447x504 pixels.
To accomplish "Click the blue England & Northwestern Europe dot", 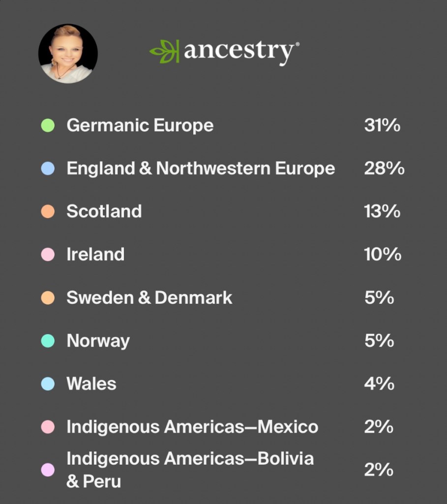I will pyautogui.click(x=48, y=169).
